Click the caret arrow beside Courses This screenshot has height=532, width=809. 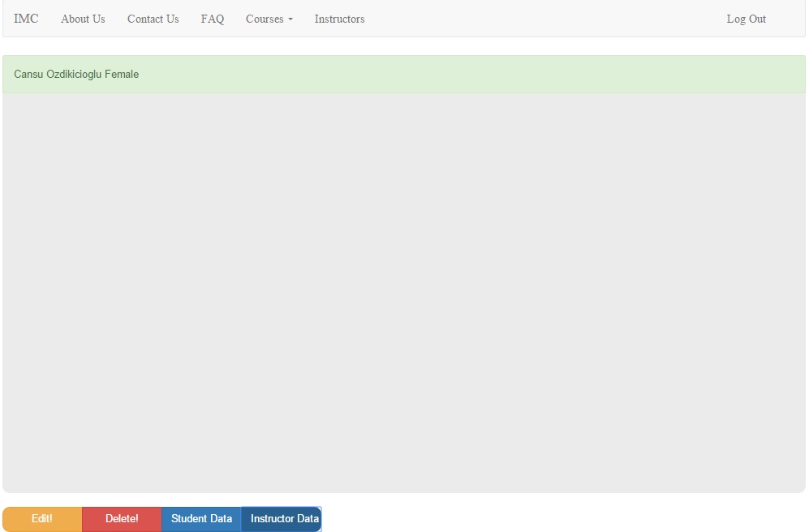290,19
